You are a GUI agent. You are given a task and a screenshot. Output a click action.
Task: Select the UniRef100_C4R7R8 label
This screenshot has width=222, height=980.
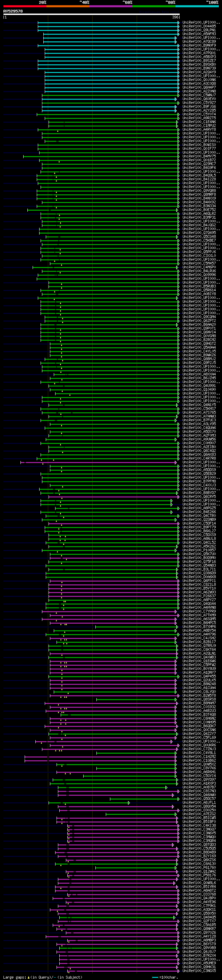pyautogui.click(x=199, y=459)
